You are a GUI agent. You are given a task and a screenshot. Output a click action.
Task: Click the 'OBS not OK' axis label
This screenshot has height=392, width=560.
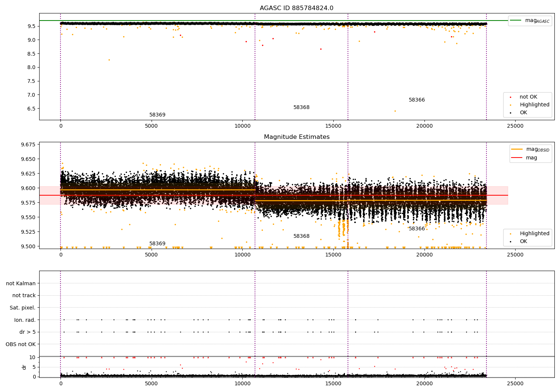coord(21,344)
